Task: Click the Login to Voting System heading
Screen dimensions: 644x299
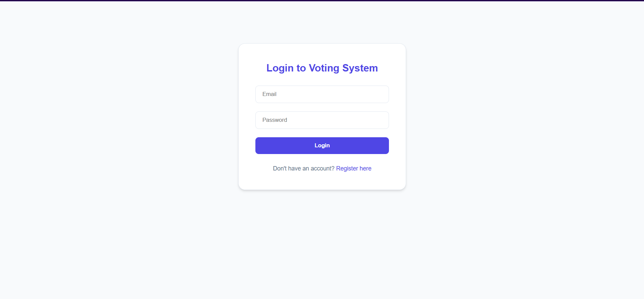Action: [322, 68]
